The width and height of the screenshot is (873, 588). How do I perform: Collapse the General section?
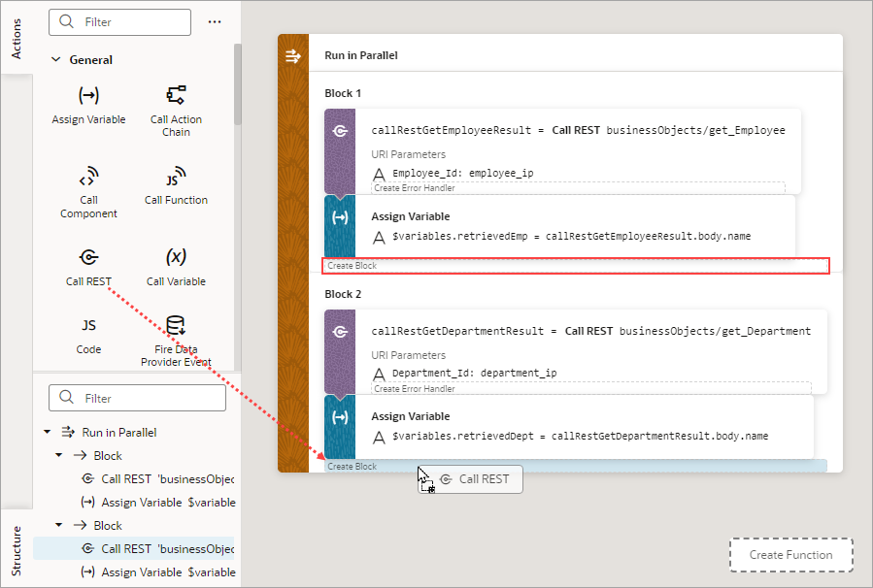point(56,59)
